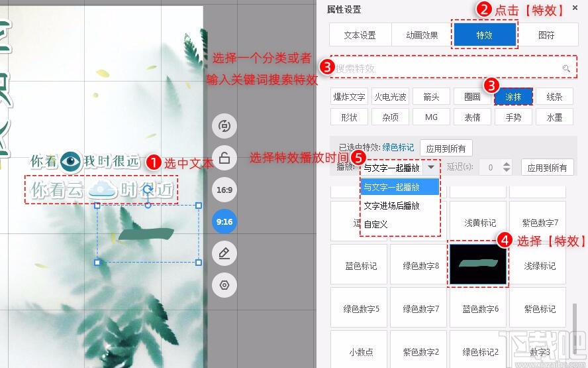Pick the 紫色数字2 effect
588x368 pixels.
point(418,349)
